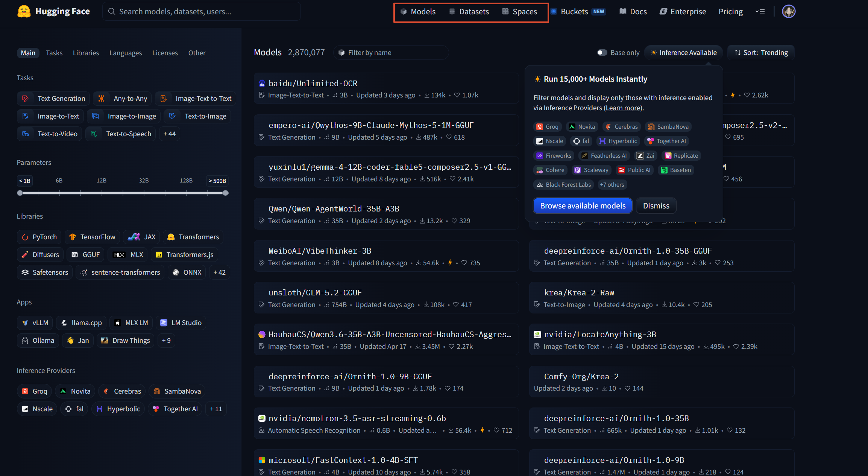The height and width of the screenshot is (476, 868).
Task: Filter by the Ollama app
Action: coord(38,341)
